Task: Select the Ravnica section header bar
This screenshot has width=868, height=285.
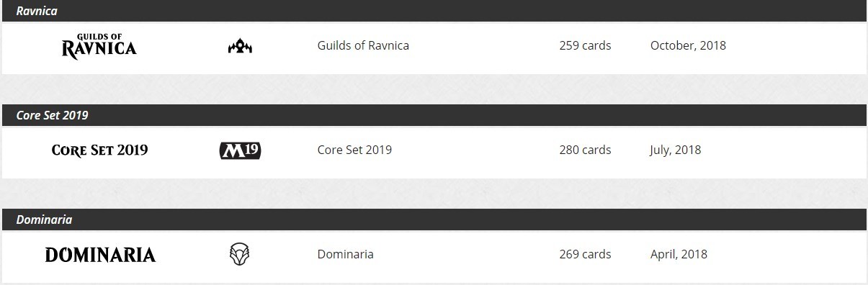Action: tap(434, 11)
